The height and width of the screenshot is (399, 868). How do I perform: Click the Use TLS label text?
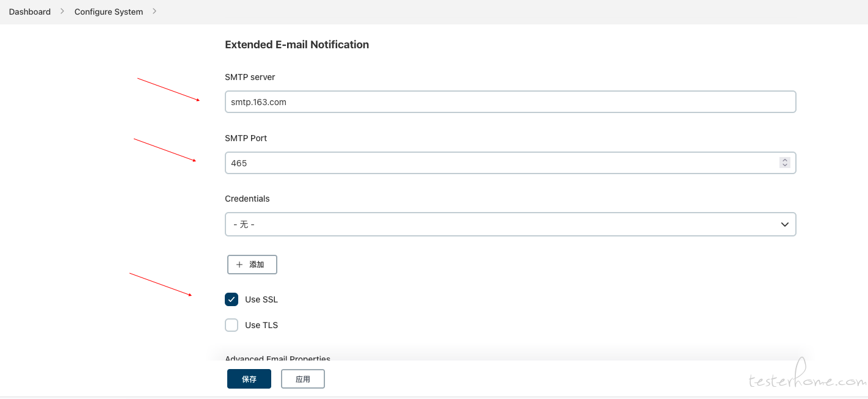click(261, 325)
